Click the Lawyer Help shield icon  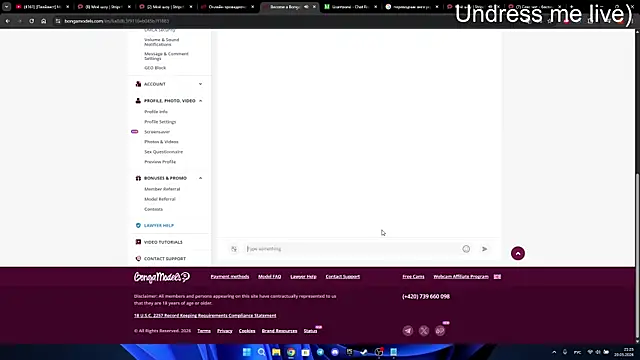138,225
